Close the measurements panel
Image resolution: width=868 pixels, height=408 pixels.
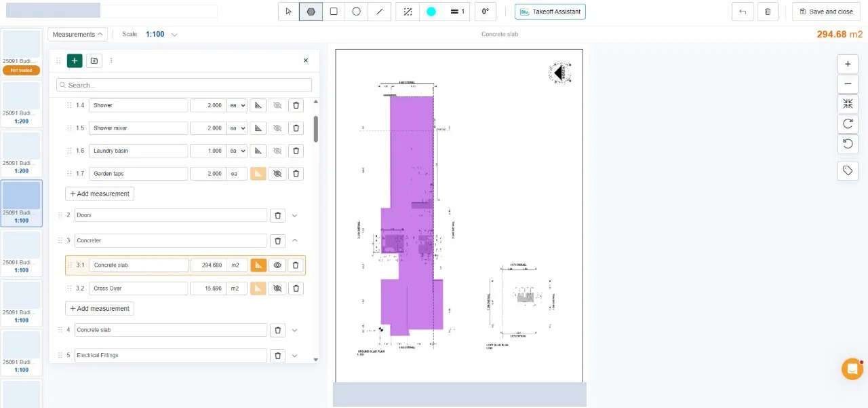tap(306, 60)
